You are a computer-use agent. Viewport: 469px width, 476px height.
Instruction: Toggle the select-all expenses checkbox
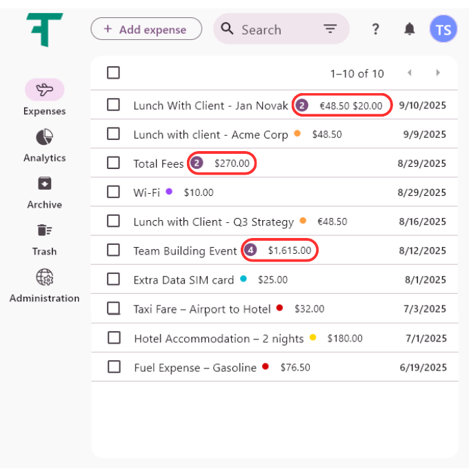coord(113,73)
